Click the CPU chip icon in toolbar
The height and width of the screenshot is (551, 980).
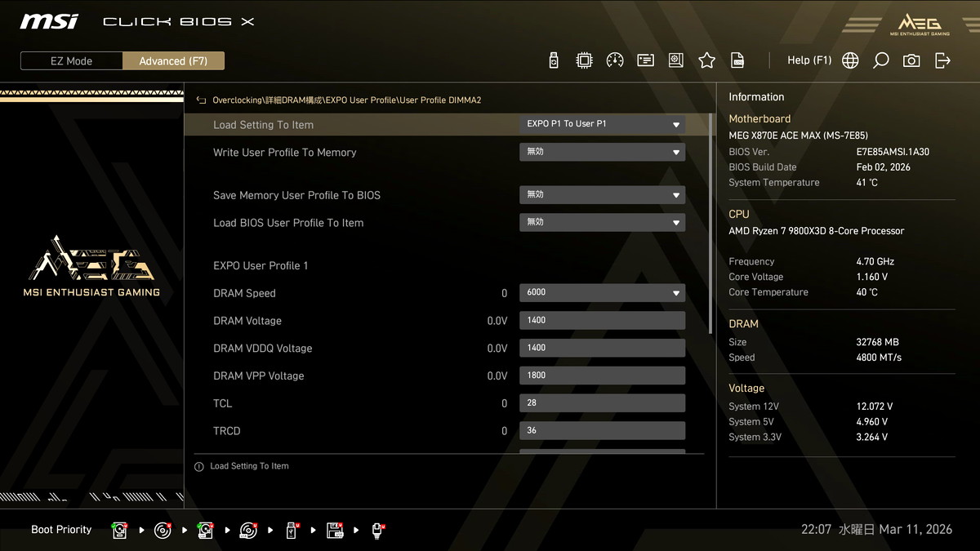pos(584,60)
